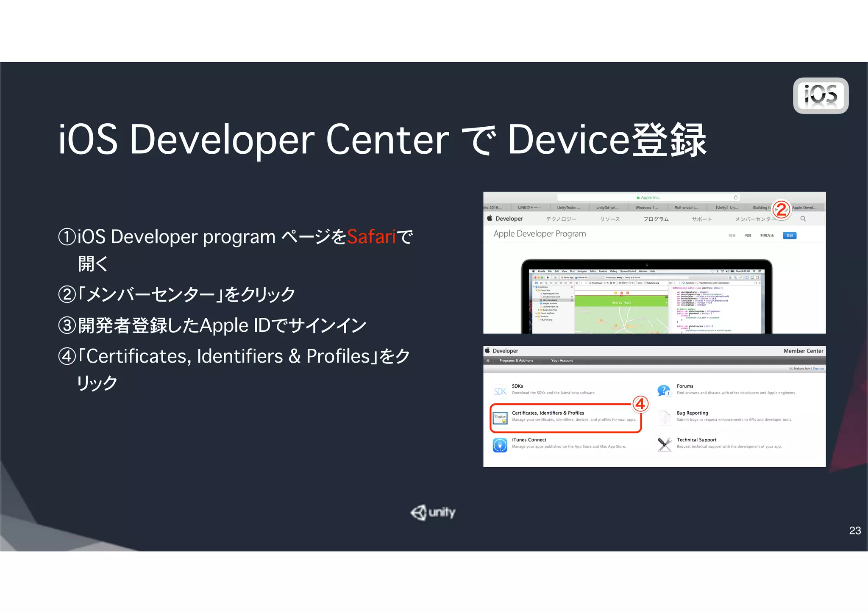Switch to the unity3d-jp browser tab
868x613 pixels.
pos(607,208)
